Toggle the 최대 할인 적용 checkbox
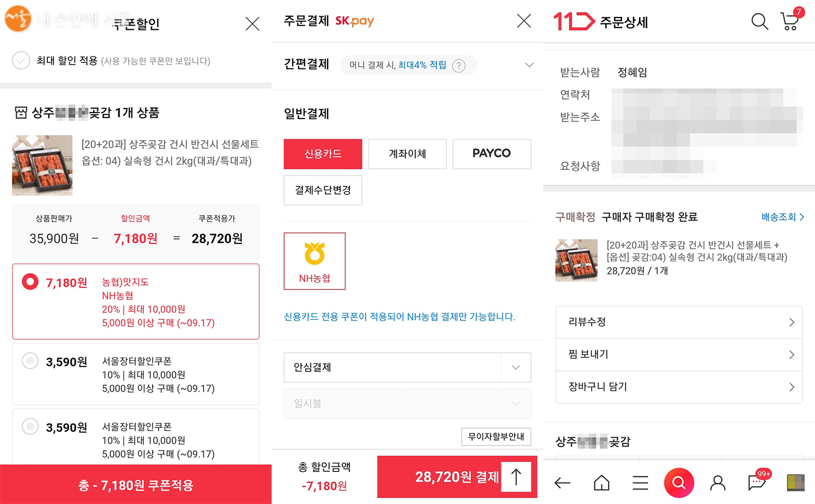 (21, 60)
